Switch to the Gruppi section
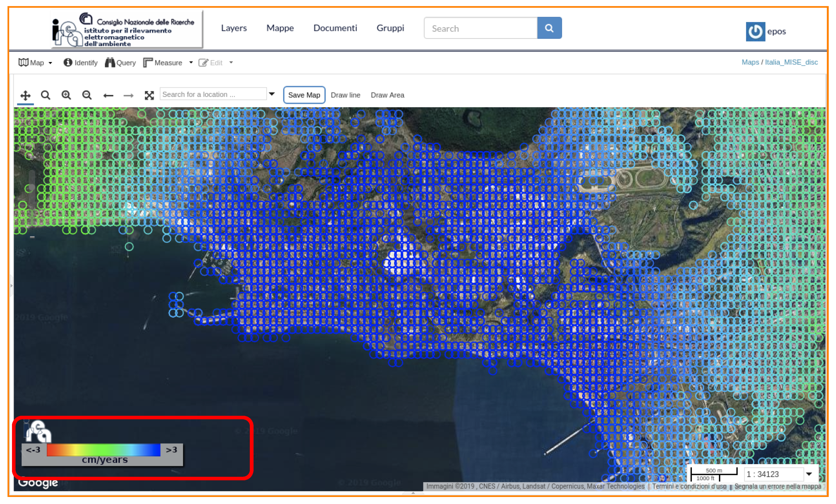This screenshot has height=504, width=836. [390, 28]
